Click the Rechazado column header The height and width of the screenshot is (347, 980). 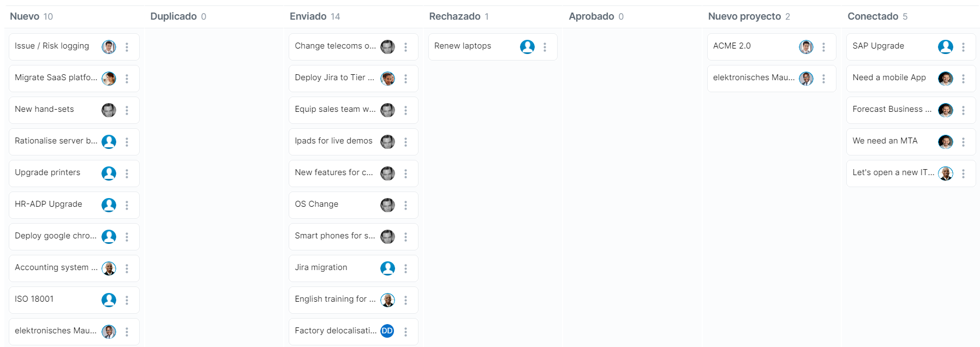pos(455,16)
